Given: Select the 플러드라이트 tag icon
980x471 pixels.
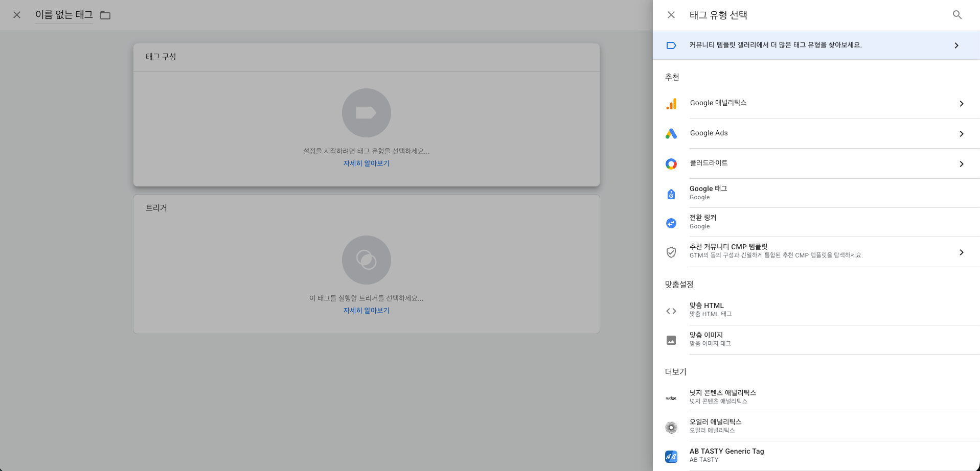Looking at the screenshot, I should (x=671, y=163).
